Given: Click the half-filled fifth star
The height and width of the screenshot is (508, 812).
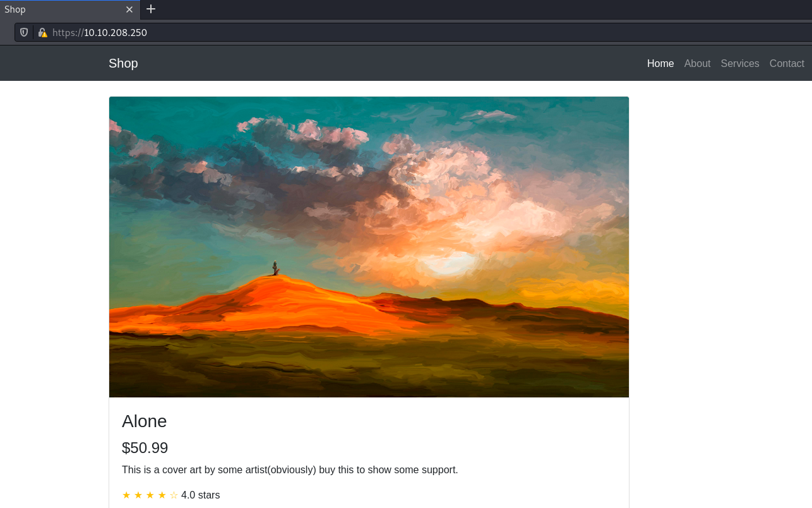Looking at the screenshot, I should point(173,495).
